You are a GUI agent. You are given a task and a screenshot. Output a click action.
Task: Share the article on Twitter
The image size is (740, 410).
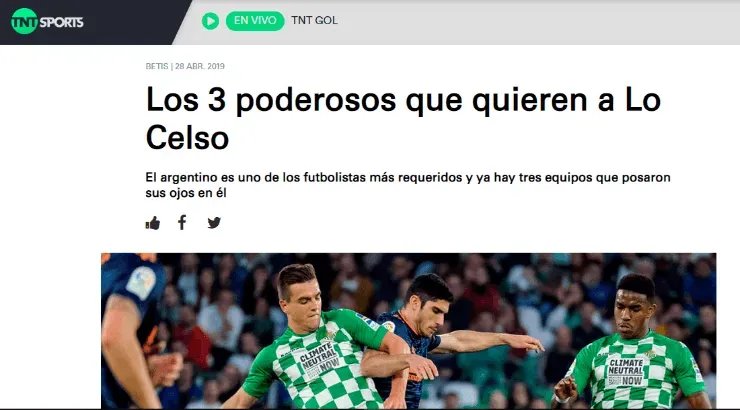214,223
